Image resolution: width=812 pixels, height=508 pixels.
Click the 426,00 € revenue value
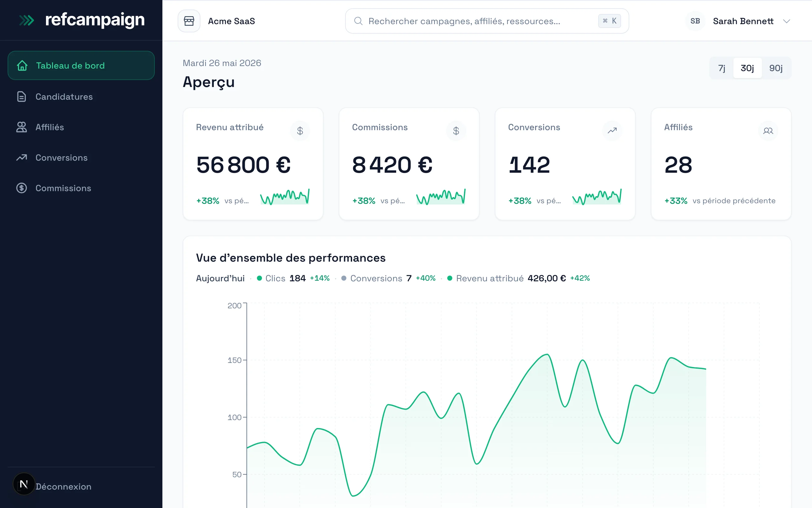pyautogui.click(x=547, y=278)
